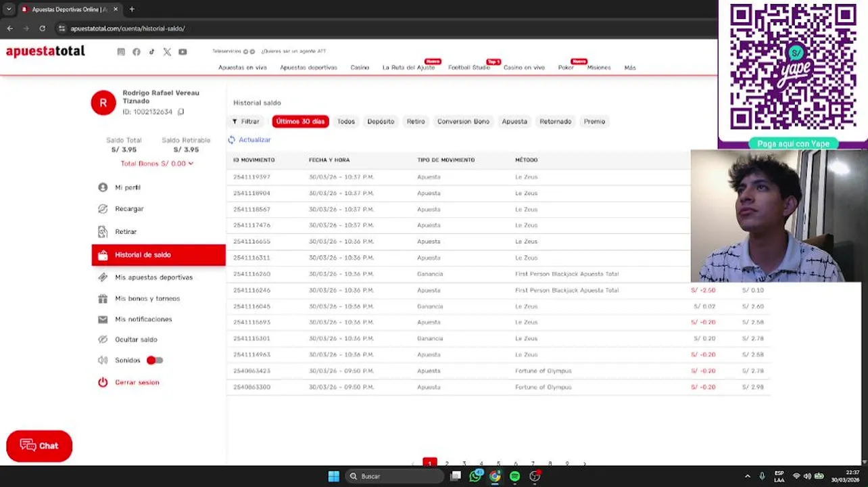Click the Mis apuestas deportivas ticket icon

103,277
